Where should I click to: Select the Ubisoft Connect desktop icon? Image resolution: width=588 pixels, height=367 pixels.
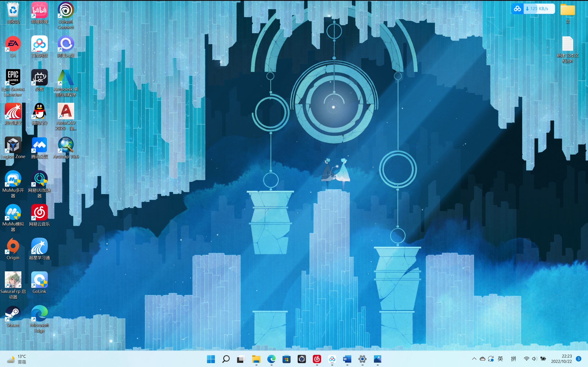pyautogui.click(x=66, y=11)
